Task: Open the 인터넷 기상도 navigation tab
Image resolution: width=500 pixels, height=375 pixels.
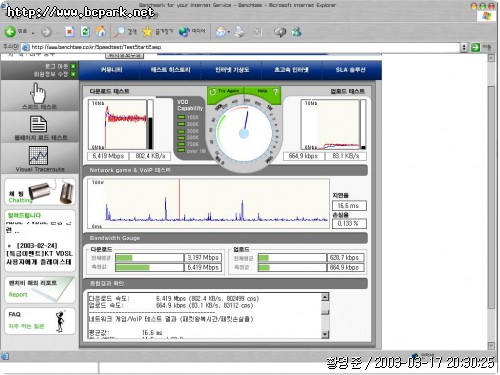Action: click(x=232, y=70)
